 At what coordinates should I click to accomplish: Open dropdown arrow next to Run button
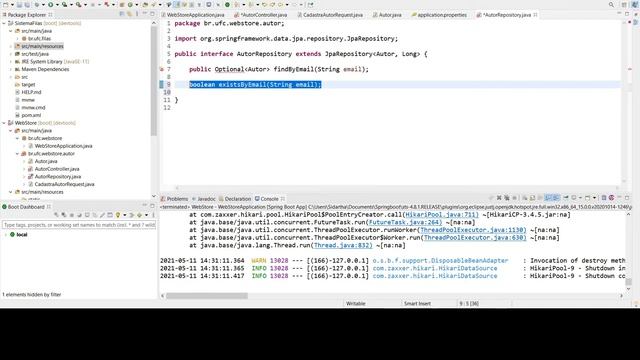[58, 4]
